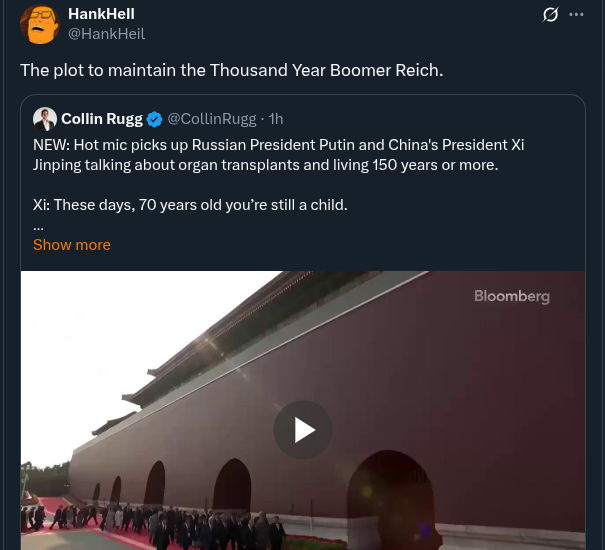Click the Bloomberg watermark on video
This screenshot has height=550, width=605.
pos(512,296)
